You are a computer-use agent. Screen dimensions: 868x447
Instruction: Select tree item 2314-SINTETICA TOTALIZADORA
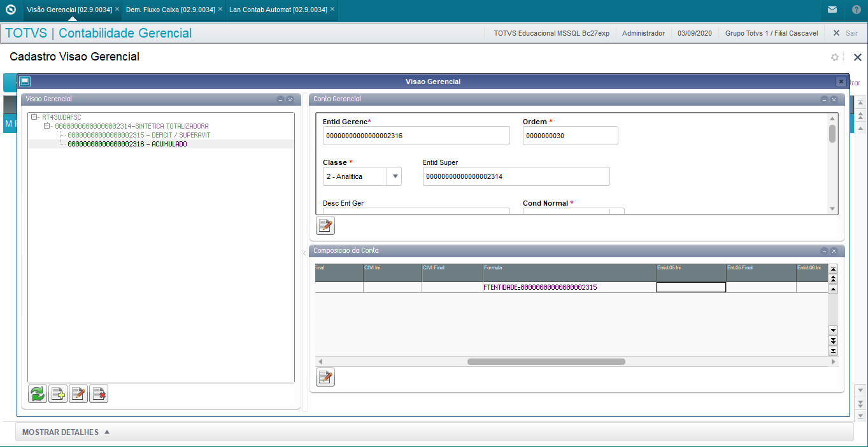click(132, 126)
